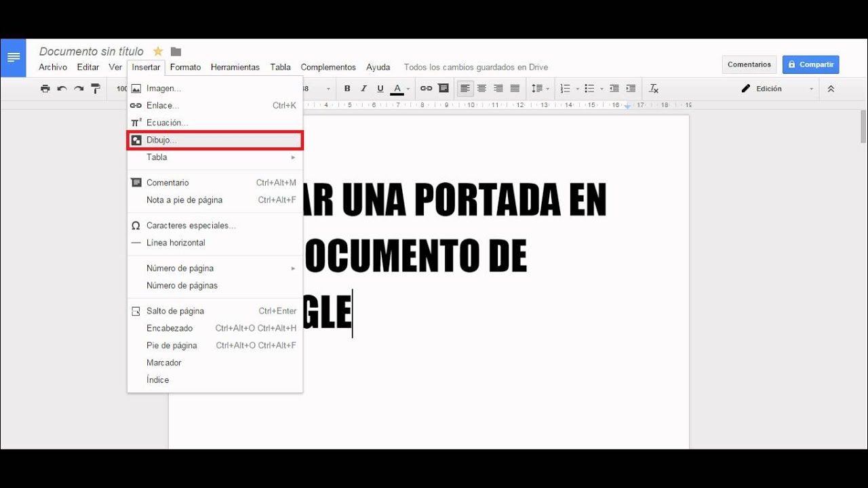868x488 pixels.
Task: Open the Edición mode dropdown
Action: tap(777, 89)
